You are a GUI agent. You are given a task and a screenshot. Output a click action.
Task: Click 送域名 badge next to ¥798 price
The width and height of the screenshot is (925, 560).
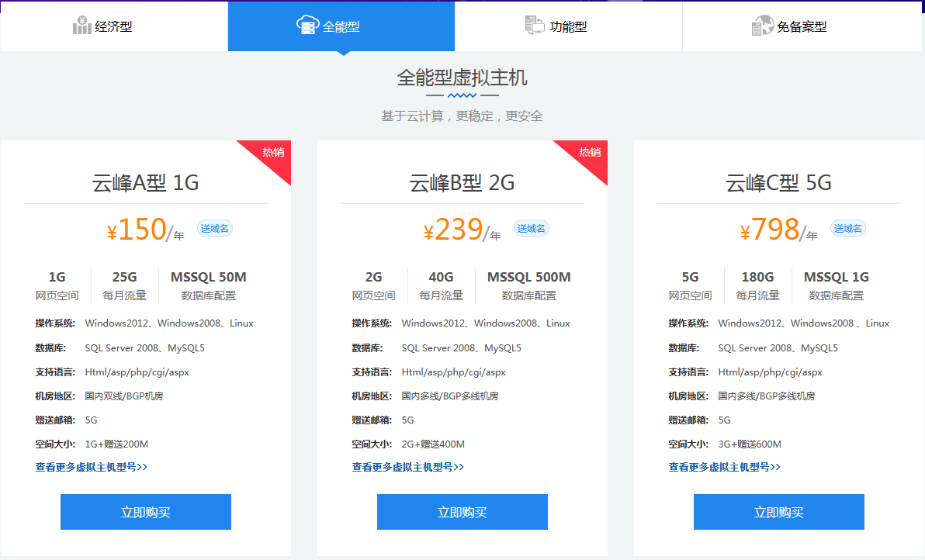848,228
